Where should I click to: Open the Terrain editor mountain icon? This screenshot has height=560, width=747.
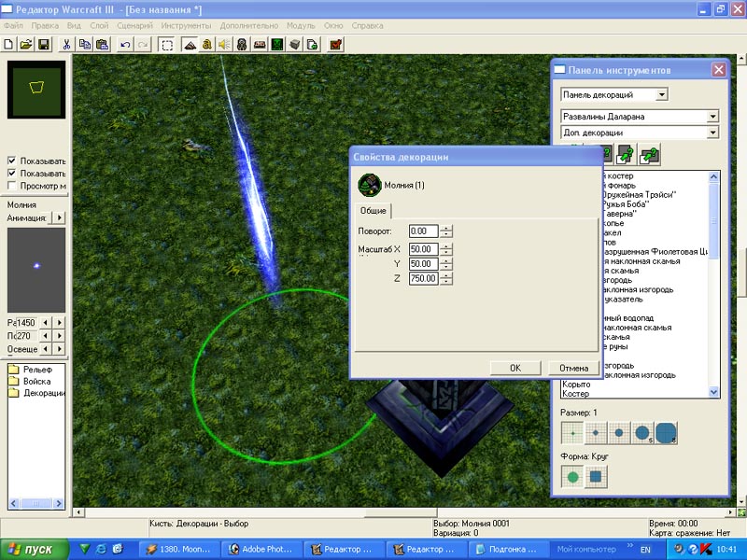click(190, 45)
